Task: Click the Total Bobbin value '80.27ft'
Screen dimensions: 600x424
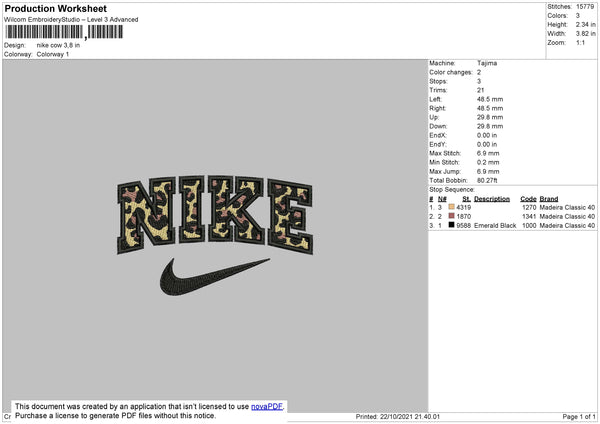Action: 487,181
